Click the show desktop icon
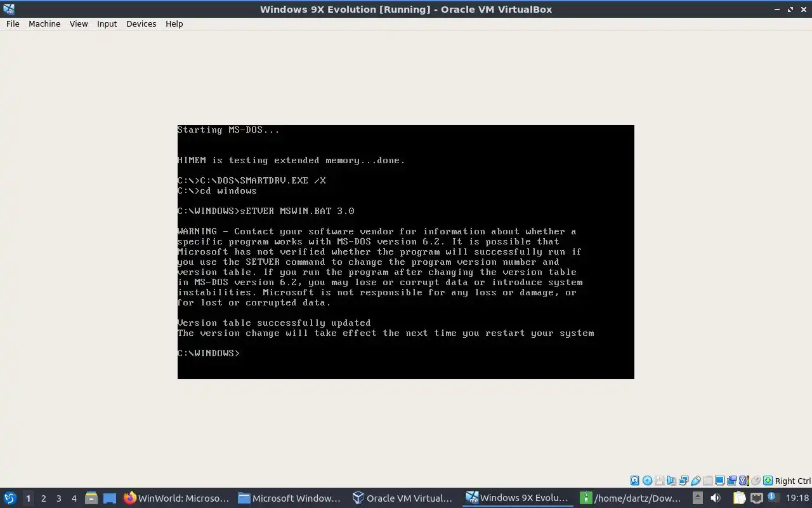Image resolution: width=812 pixels, height=508 pixels. 110,498
